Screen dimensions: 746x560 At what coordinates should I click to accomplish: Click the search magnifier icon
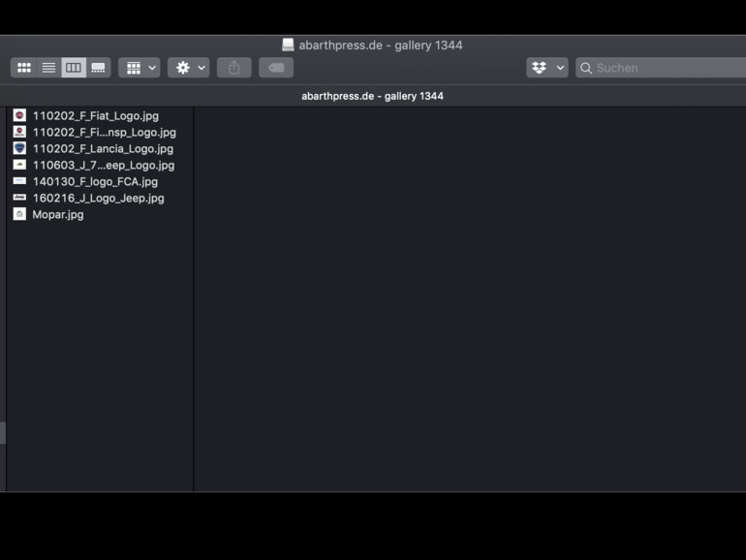(x=586, y=68)
